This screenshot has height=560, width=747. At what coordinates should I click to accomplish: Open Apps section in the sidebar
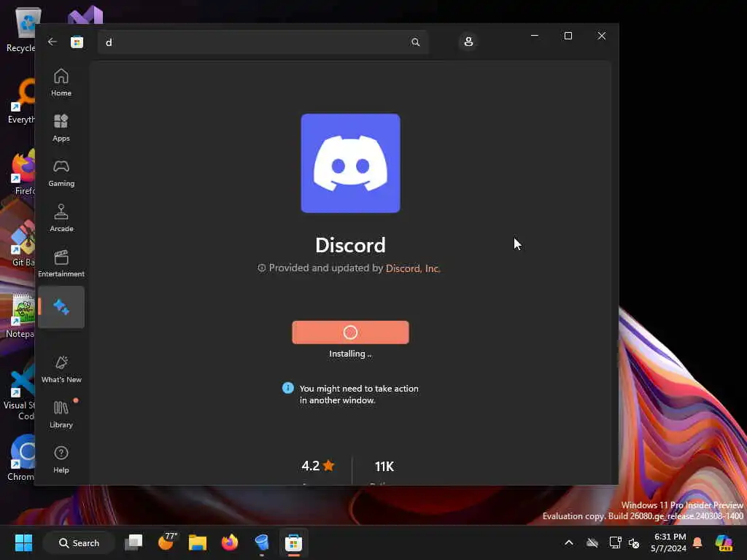point(61,128)
